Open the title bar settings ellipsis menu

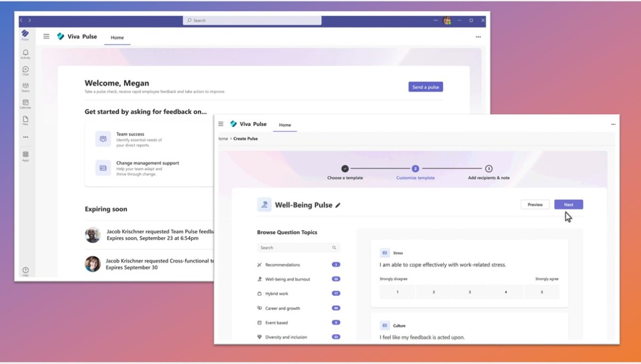pos(436,20)
